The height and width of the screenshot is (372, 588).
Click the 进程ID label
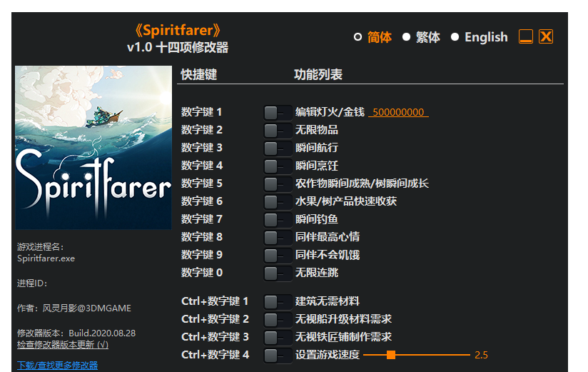[x=32, y=283]
